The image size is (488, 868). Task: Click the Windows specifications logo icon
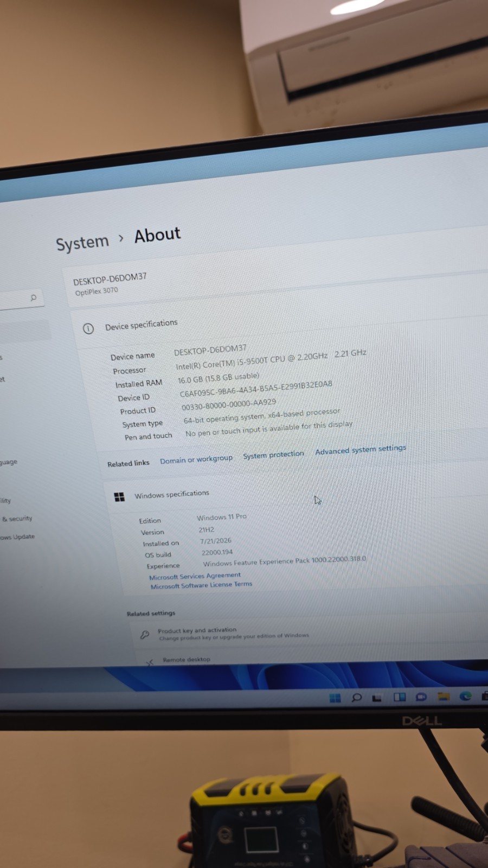(x=119, y=497)
